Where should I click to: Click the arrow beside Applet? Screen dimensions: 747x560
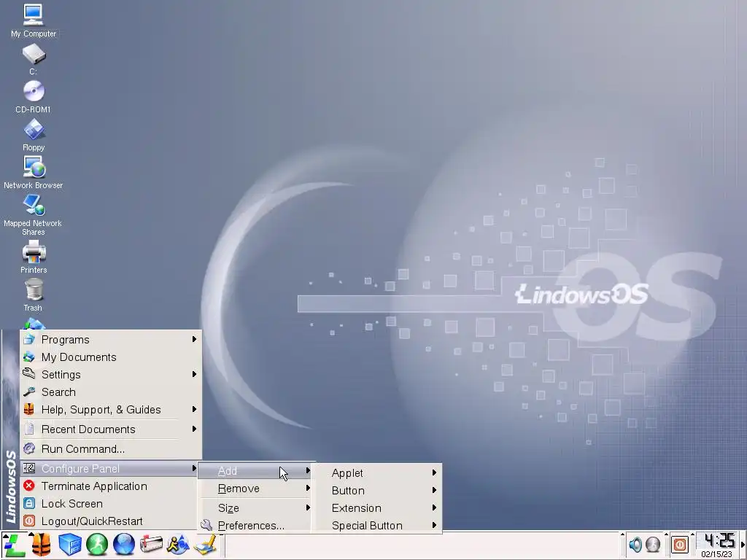point(434,472)
